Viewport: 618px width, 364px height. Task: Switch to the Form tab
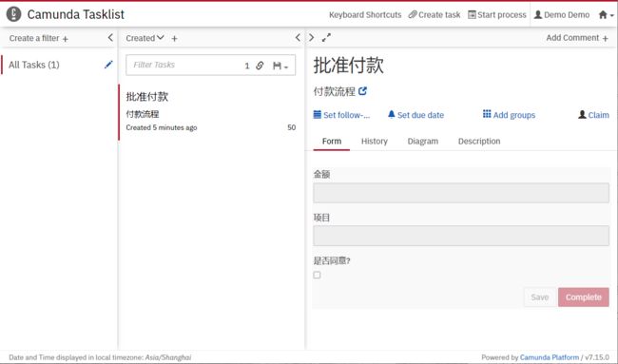pyautogui.click(x=332, y=142)
